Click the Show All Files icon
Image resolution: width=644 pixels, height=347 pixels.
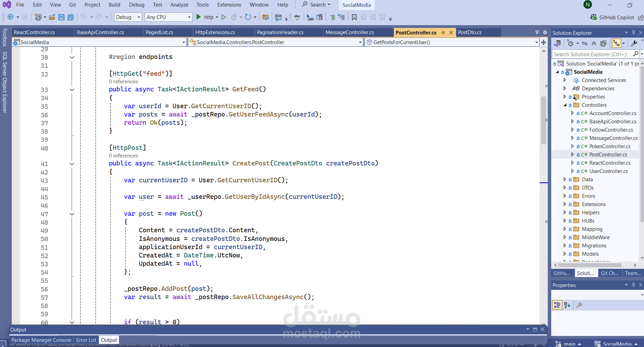coord(603,43)
